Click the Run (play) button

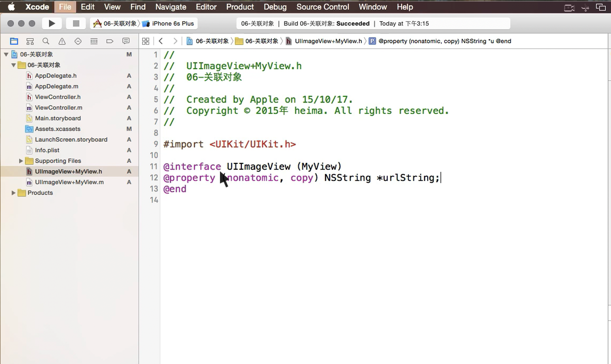click(x=52, y=23)
